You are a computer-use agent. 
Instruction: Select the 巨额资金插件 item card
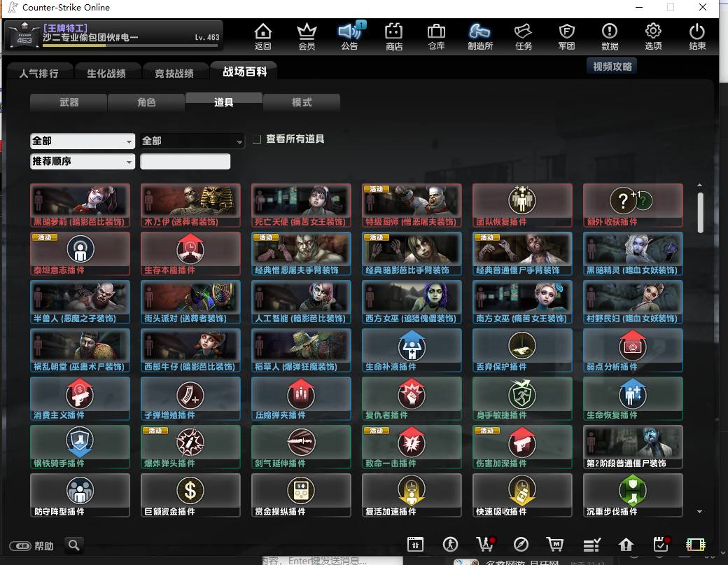190,495
